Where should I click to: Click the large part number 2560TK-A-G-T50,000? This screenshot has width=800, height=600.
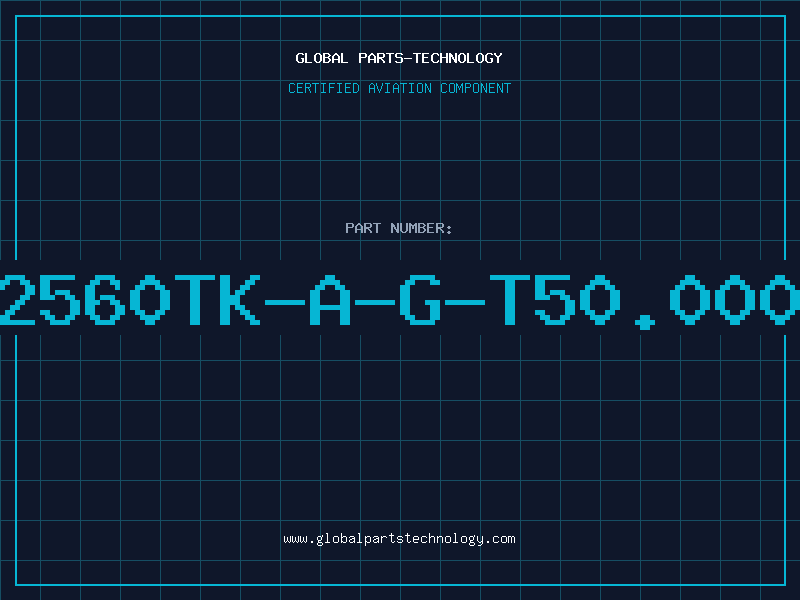400,301
